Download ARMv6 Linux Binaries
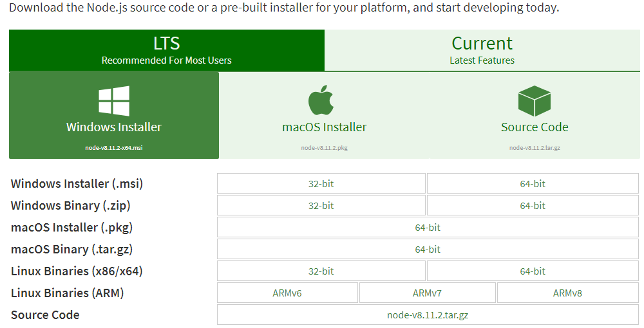The width and height of the screenshot is (644, 328). 287,293
